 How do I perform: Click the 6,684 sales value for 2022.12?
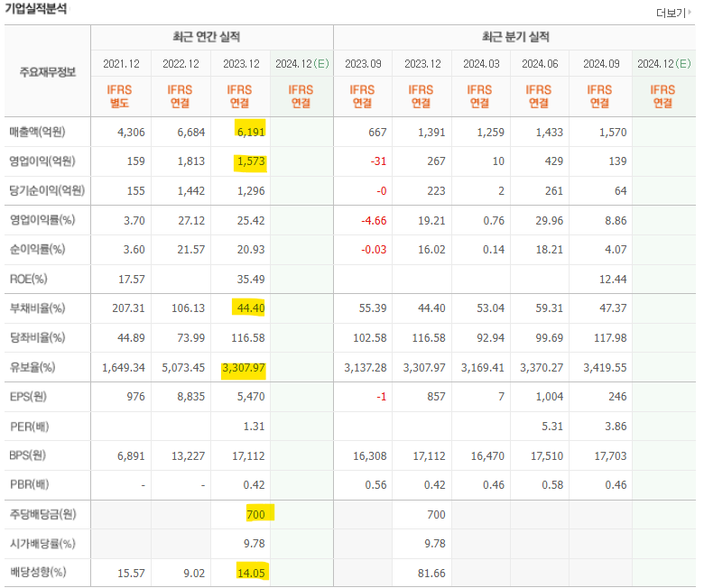coord(190,132)
